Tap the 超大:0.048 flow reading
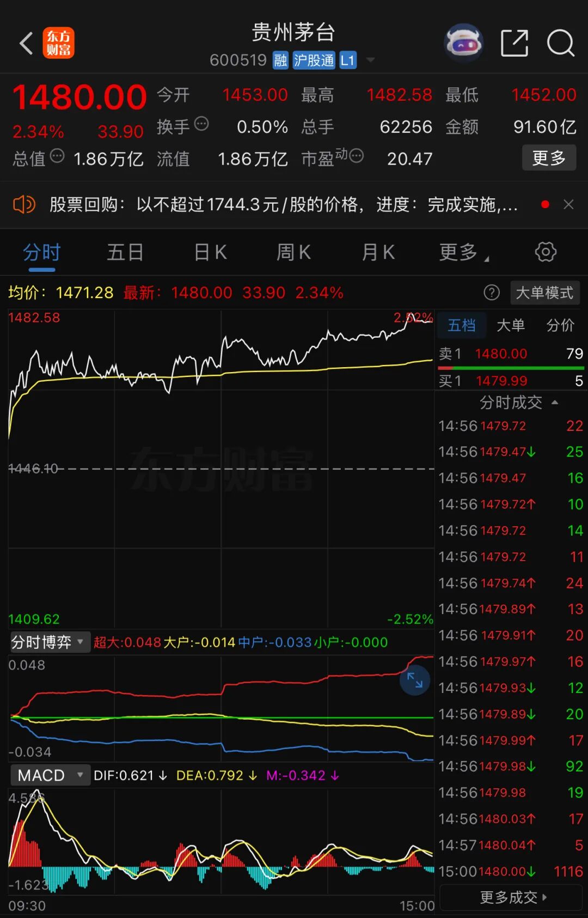 tap(127, 642)
